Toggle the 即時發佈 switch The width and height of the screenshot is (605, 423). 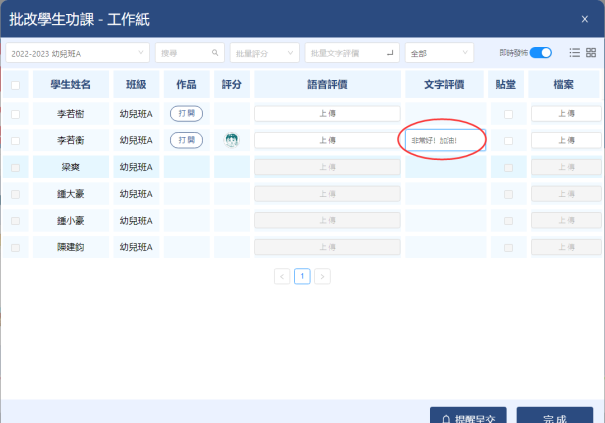[540, 53]
